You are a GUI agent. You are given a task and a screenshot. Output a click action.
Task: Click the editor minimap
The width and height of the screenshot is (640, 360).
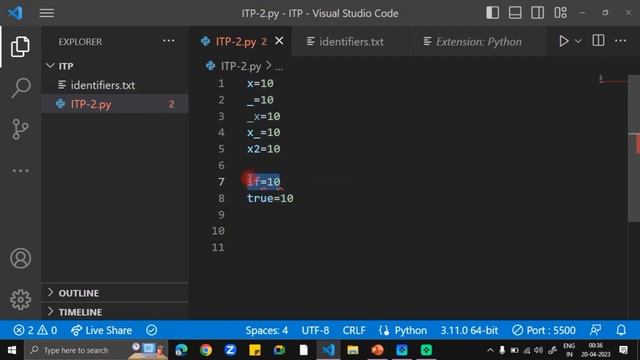[612, 79]
